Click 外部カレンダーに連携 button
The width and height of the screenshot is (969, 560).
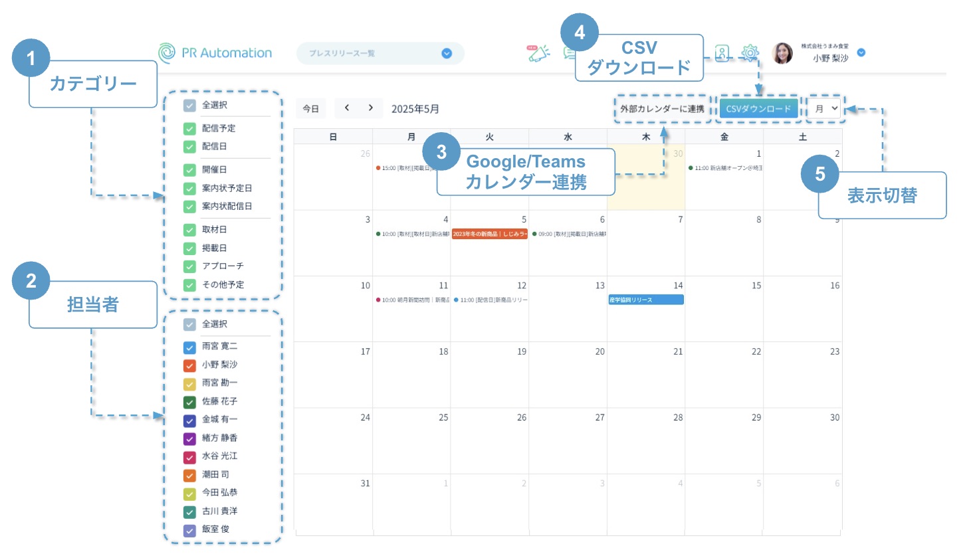662,109
